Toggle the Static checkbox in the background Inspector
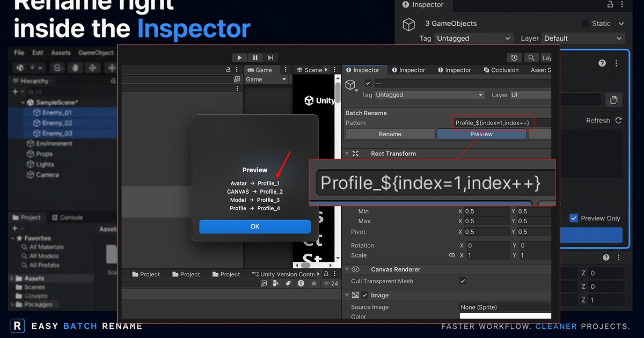644x338 pixels. 586,24
